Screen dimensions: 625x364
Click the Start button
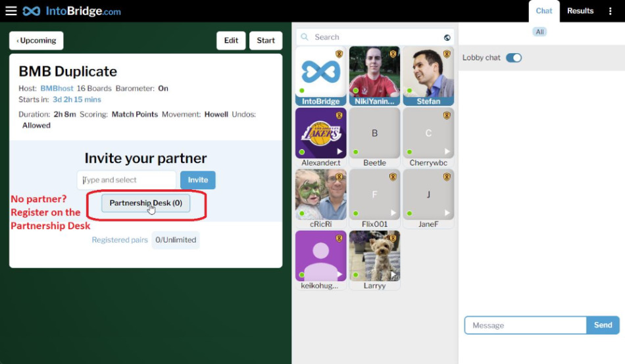(x=266, y=41)
